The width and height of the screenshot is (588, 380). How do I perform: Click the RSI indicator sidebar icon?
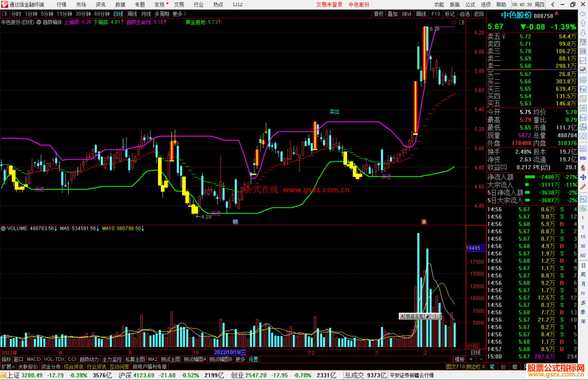coord(583,158)
